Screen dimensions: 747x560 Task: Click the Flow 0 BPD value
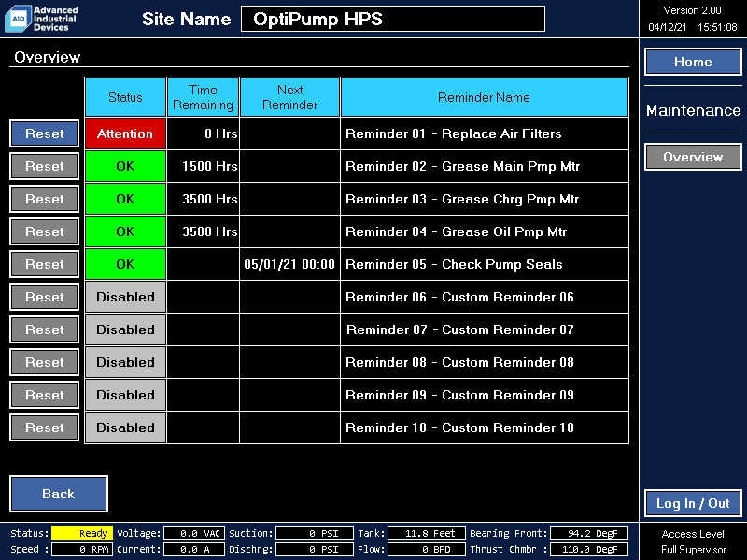pos(427,549)
